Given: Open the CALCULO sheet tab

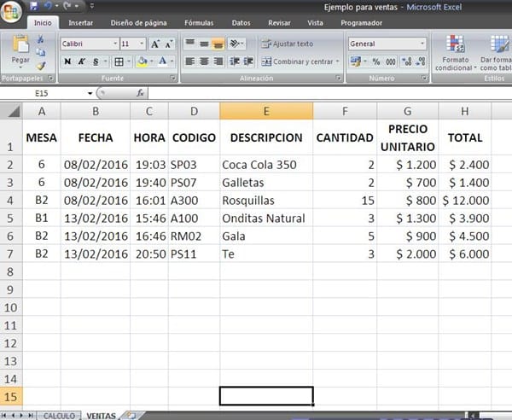Looking at the screenshot, I should (59, 416).
